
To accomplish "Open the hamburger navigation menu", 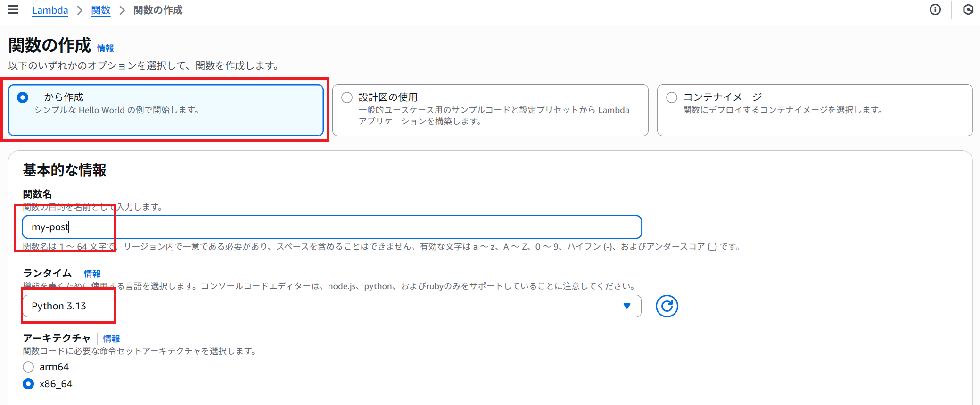I will (13, 10).
